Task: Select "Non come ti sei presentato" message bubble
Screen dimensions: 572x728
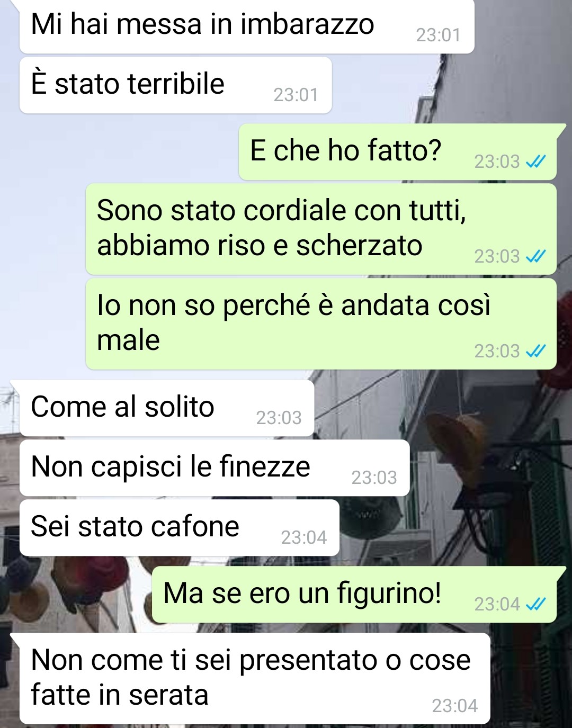Action: pyautogui.click(x=255, y=679)
